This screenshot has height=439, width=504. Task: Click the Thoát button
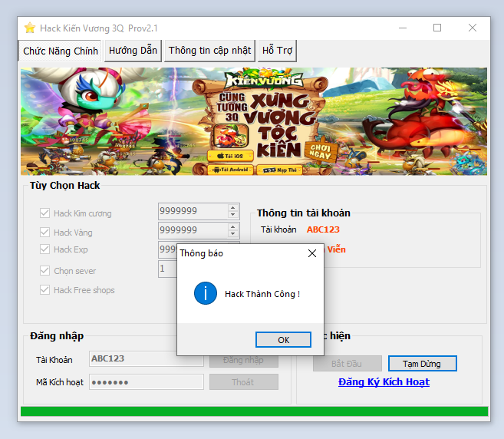click(244, 381)
